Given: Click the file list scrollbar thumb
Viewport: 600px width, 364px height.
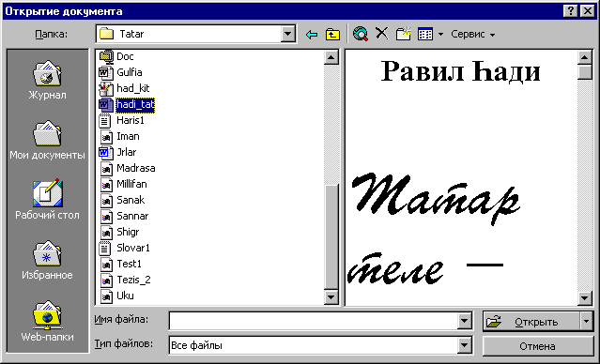Looking at the screenshot, I should click(331, 237).
